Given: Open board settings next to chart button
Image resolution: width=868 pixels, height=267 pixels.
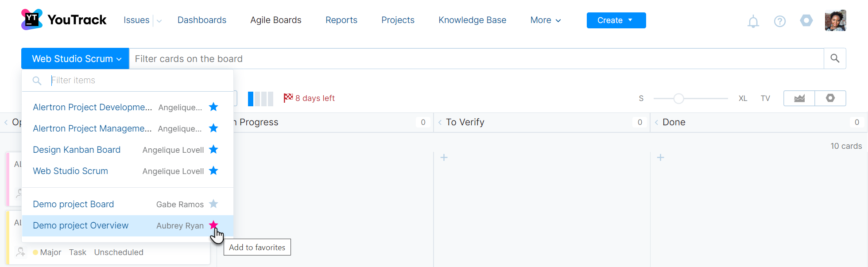Looking at the screenshot, I should (830, 98).
